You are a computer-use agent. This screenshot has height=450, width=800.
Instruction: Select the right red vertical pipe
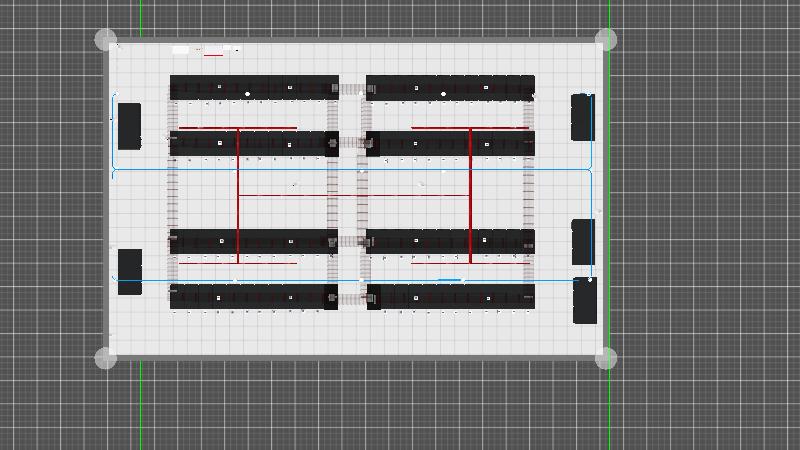pos(470,195)
